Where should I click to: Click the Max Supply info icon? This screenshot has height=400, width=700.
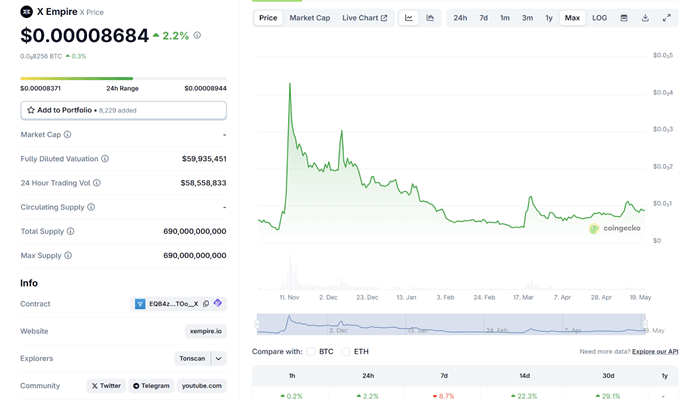(x=68, y=255)
